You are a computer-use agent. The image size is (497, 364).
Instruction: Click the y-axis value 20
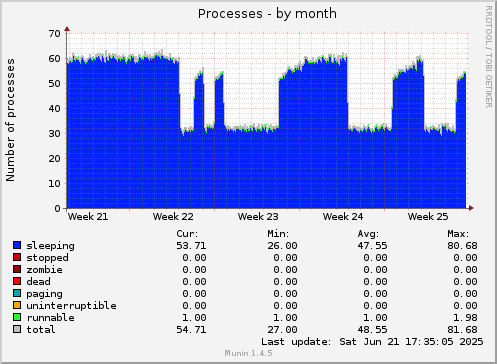(55, 159)
